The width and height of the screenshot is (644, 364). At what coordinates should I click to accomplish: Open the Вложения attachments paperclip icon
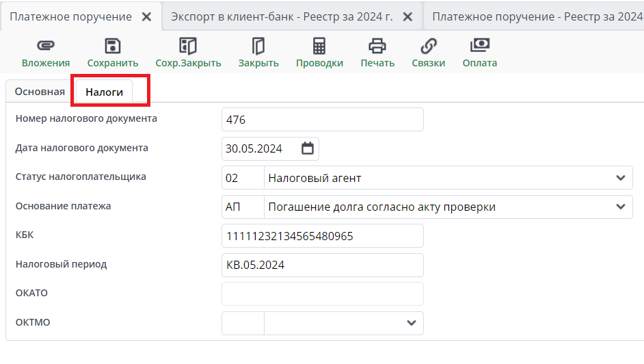point(46,46)
